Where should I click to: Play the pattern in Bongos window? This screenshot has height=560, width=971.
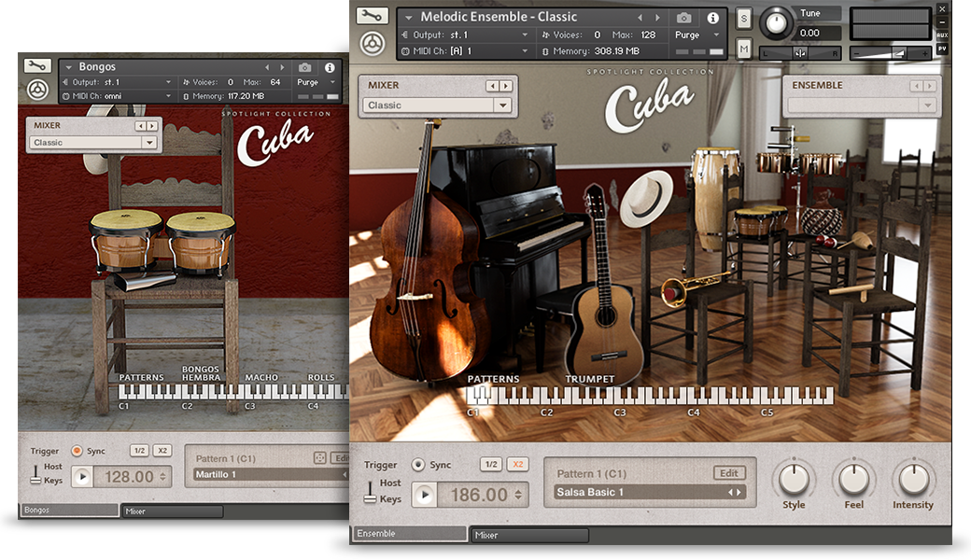point(83,477)
